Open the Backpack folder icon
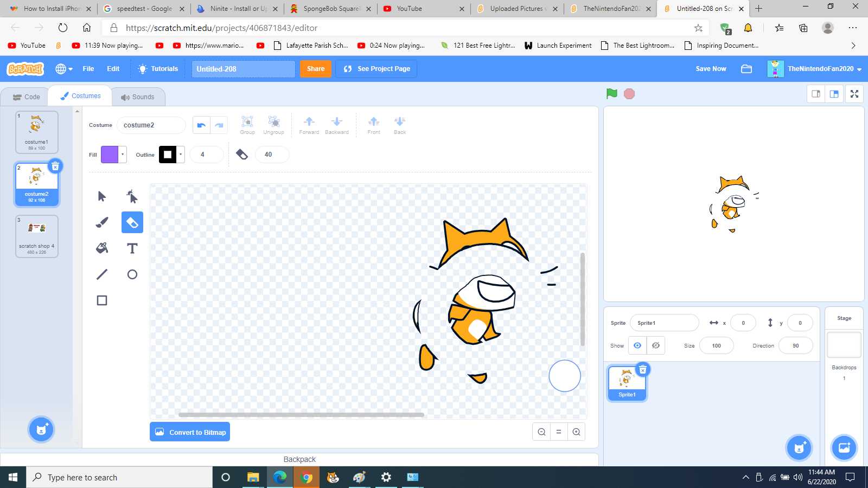 point(746,69)
